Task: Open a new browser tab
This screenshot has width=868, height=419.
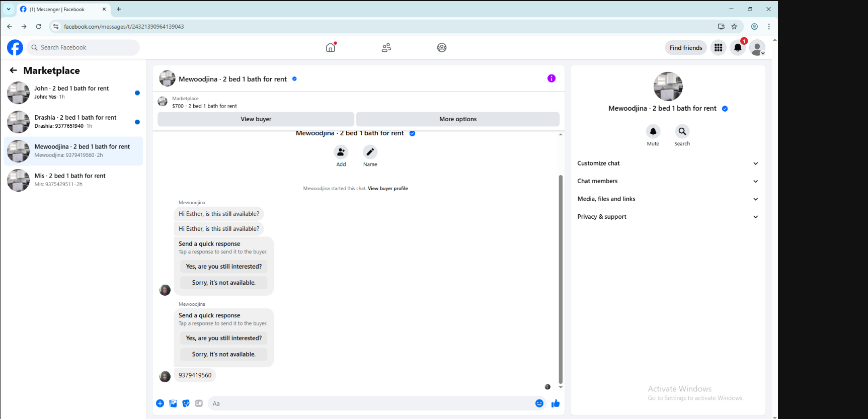Action: [x=119, y=9]
